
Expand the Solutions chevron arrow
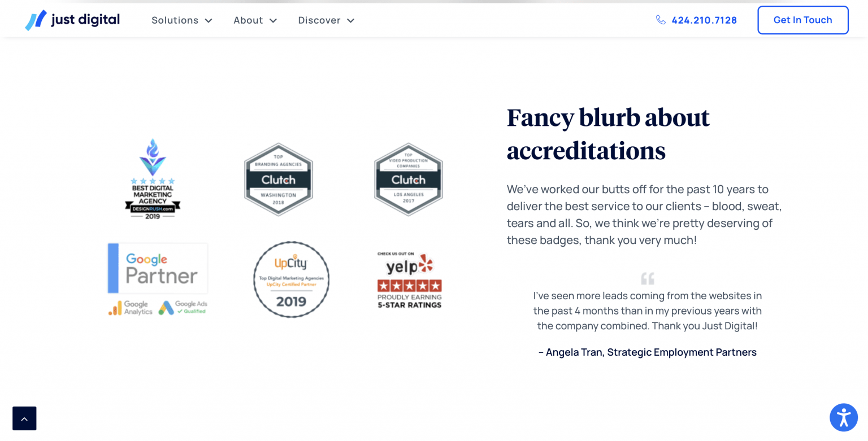209,21
